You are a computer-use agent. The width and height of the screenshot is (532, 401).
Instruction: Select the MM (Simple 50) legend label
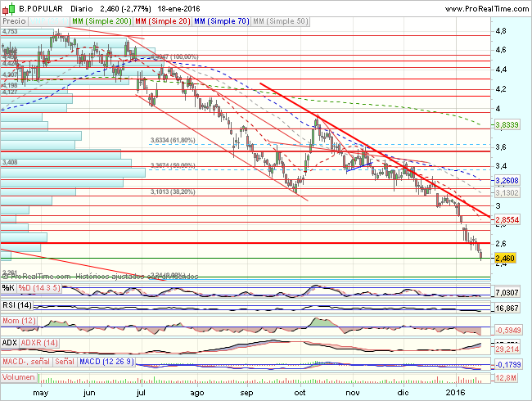pyautogui.click(x=280, y=21)
